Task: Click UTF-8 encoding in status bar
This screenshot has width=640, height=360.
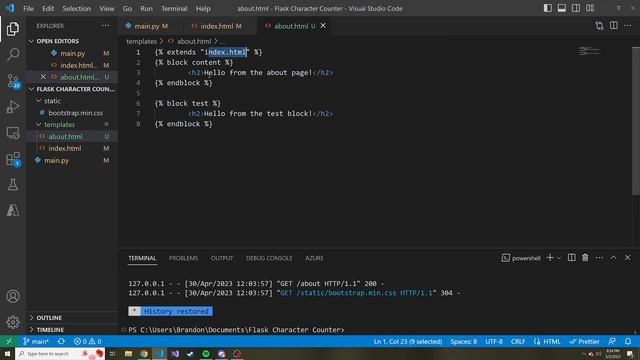Action: [x=494, y=341]
